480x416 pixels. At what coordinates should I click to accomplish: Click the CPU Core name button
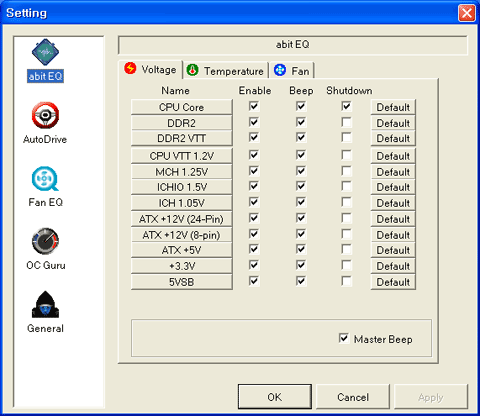pos(182,107)
